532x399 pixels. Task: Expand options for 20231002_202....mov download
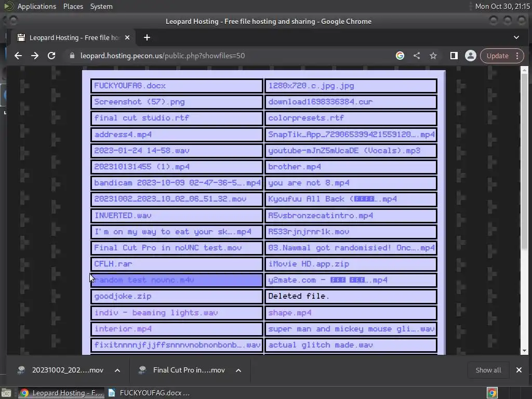(117, 370)
